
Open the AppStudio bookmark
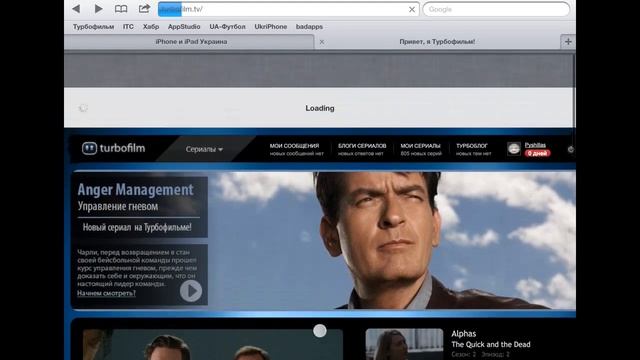tap(184, 27)
